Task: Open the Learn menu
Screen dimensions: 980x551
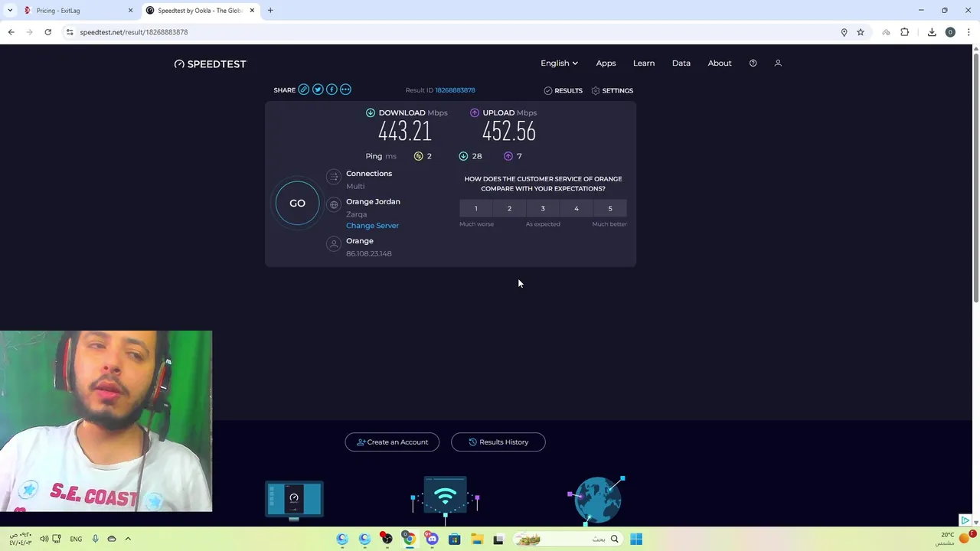Action: pos(644,63)
